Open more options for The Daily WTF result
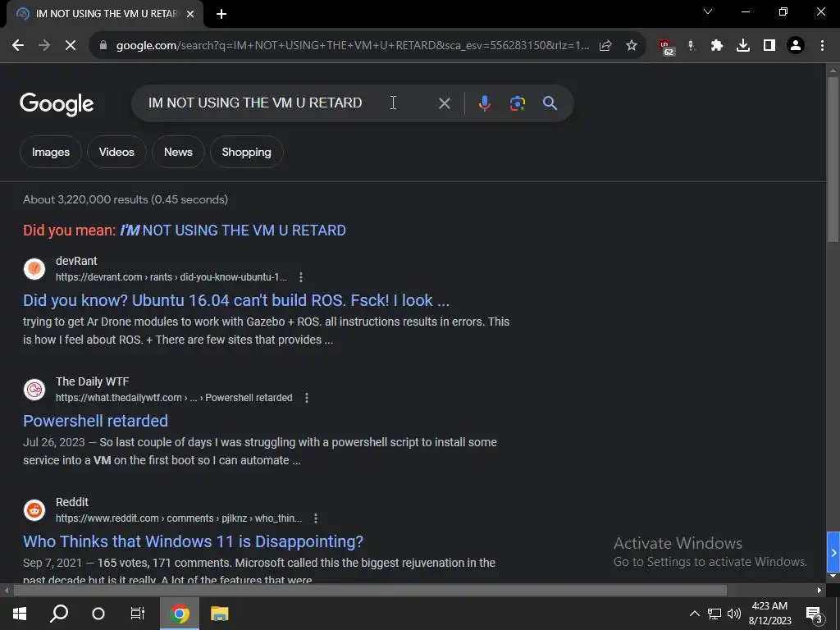This screenshot has width=840, height=630. coord(307,398)
